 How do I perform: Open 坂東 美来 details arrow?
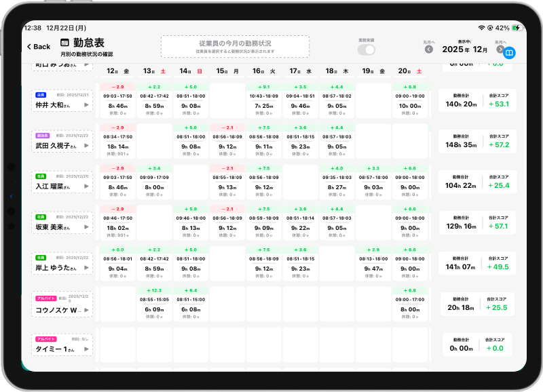86,227
